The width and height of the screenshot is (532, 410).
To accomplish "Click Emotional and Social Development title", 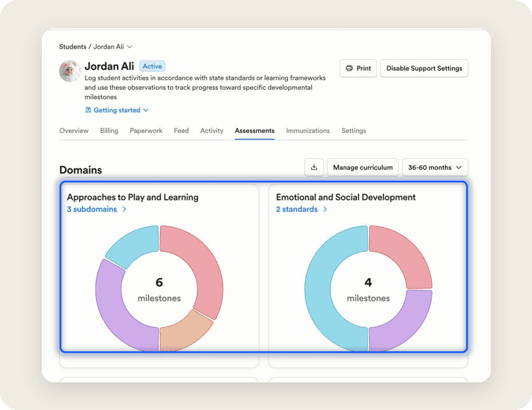I will tap(345, 197).
